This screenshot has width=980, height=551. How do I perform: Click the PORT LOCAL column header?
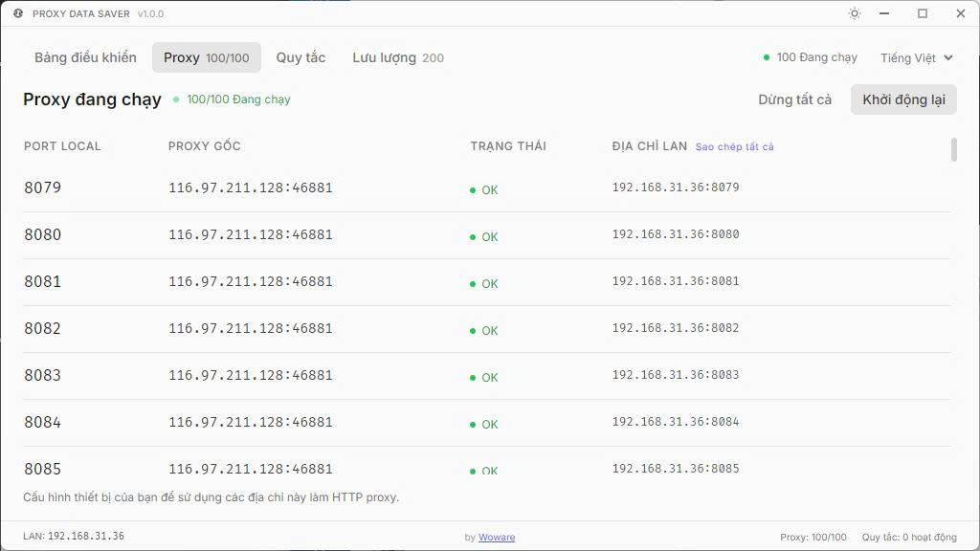pyautogui.click(x=62, y=146)
